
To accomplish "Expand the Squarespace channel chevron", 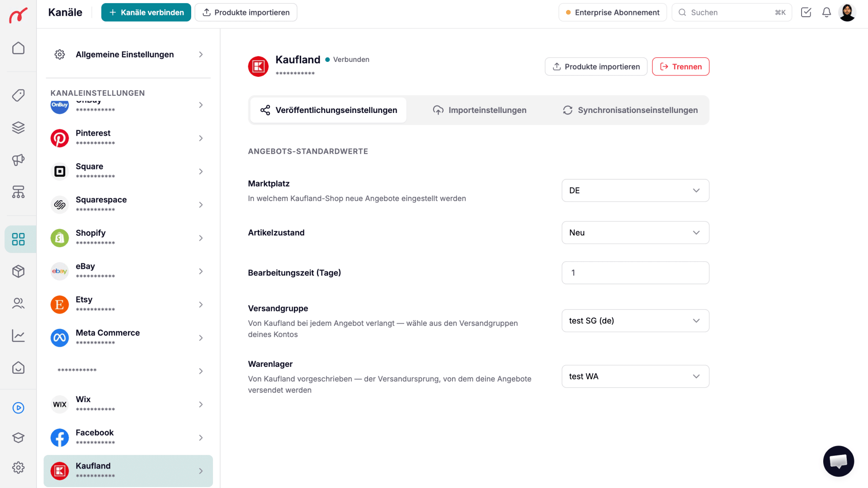I will (x=201, y=205).
